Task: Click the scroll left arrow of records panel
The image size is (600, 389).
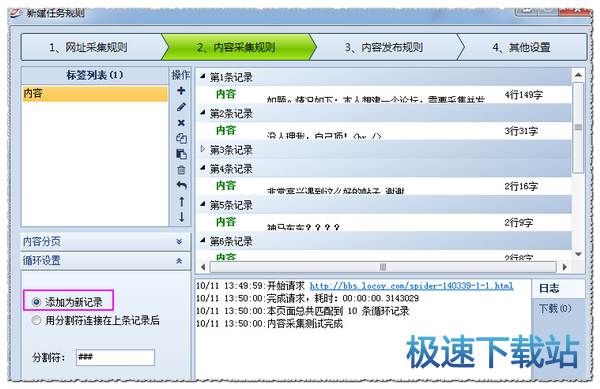Action: 203,267
